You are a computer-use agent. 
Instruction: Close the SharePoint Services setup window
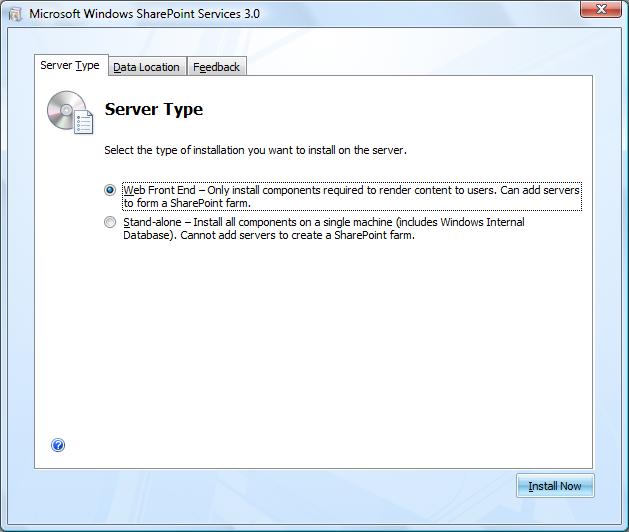(x=601, y=9)
